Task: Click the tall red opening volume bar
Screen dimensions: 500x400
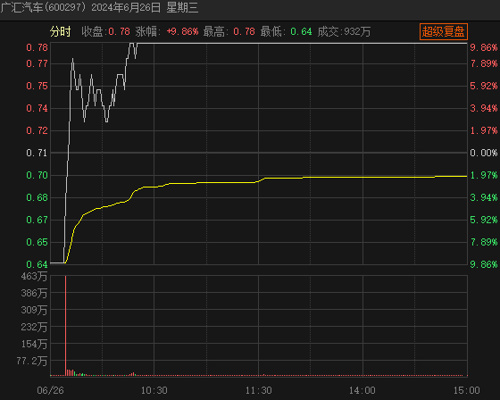Action: [66, 326]
